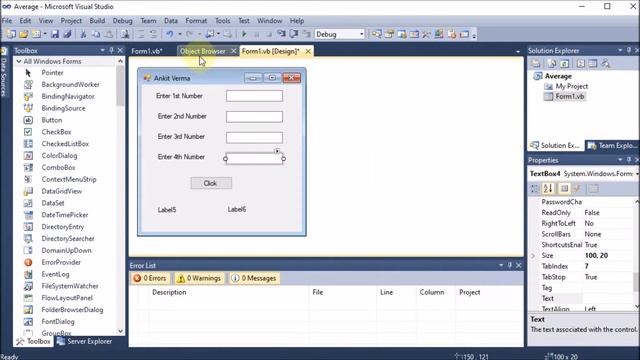Open the Server Explorer tab at bottom

pos(84,341)
